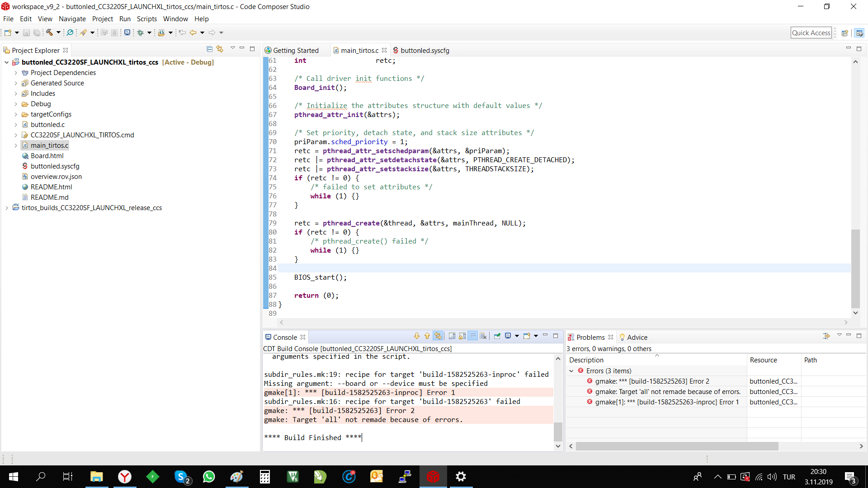This screenshot has height=488, width=868.
Task: Toggle Word Wrap in the Console toolbar
Action: tap(472, 336)
